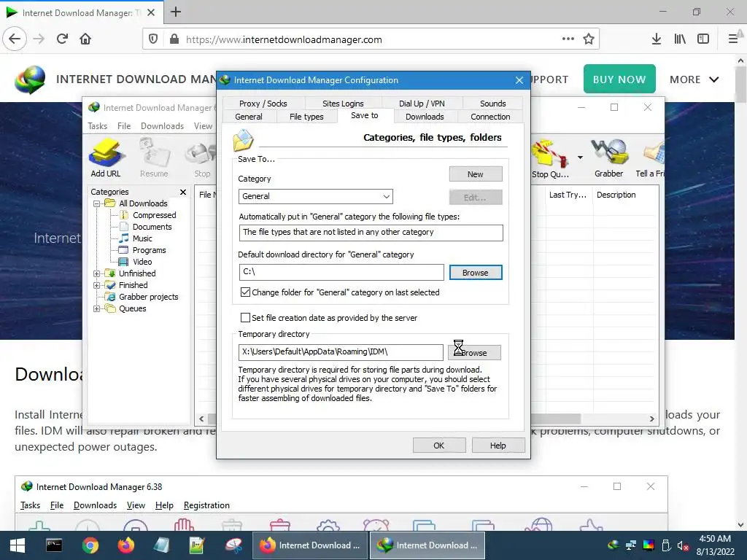Open the Sites Logins tab
The height and width of the screenshot is (560, 747).
pos(343,104)
